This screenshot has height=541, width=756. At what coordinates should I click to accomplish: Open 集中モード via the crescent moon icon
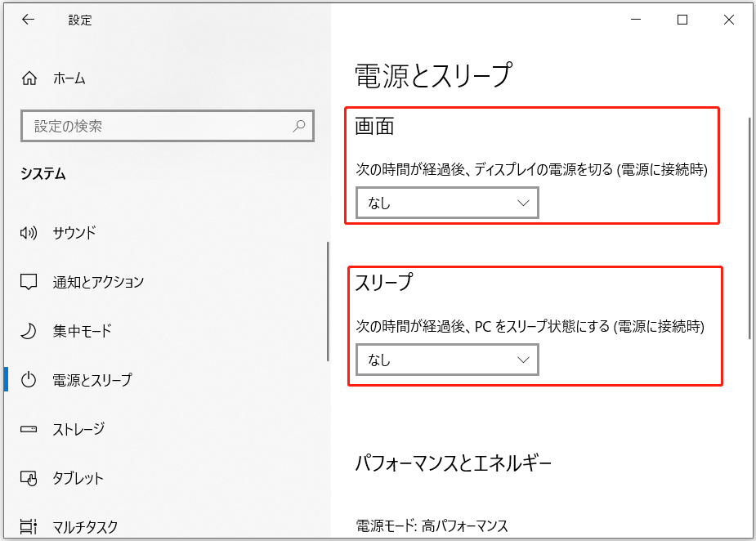click(x=28, y=331)
